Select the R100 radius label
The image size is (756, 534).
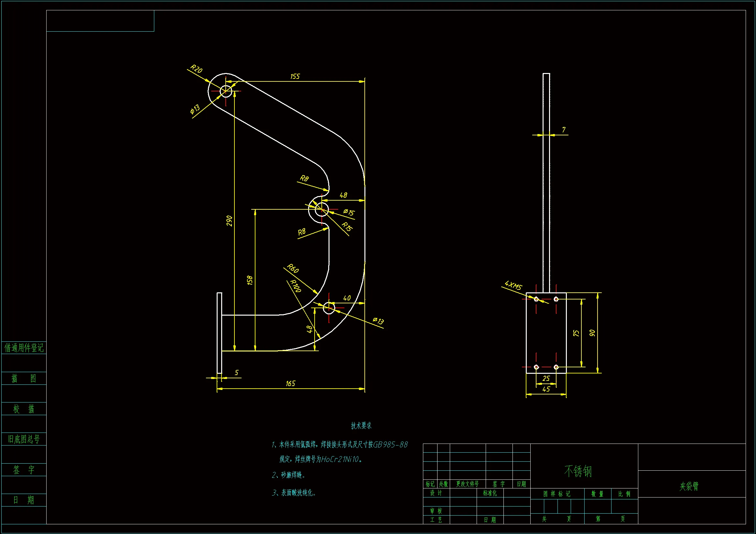pyautogui.click(x=296, y=286)
